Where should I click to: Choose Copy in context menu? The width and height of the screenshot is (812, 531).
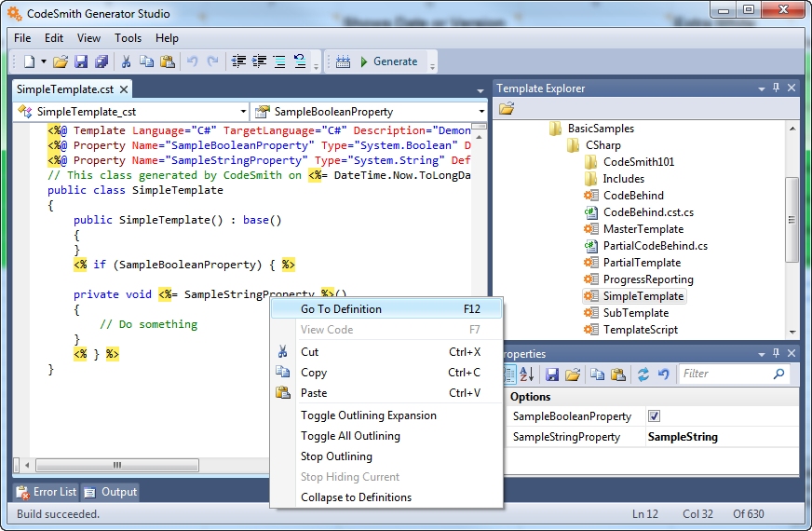[386, 373]
